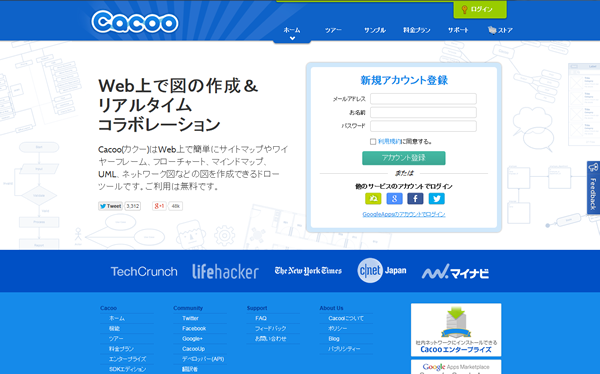Open GoogleAppsのアカウントでログイン link
This screenshot has width=600, height=374.
[x=404, y=214]
